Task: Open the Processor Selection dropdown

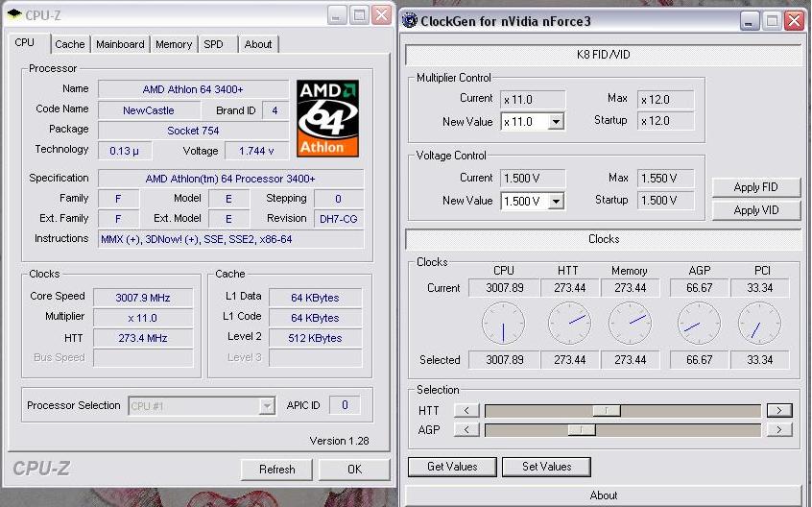Action: click(267, 406)
